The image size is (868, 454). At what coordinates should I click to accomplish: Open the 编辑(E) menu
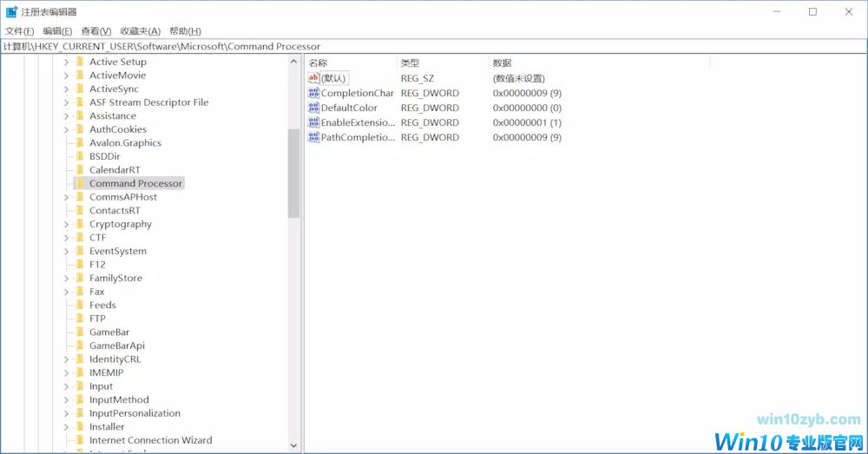[x=57, y=31]
